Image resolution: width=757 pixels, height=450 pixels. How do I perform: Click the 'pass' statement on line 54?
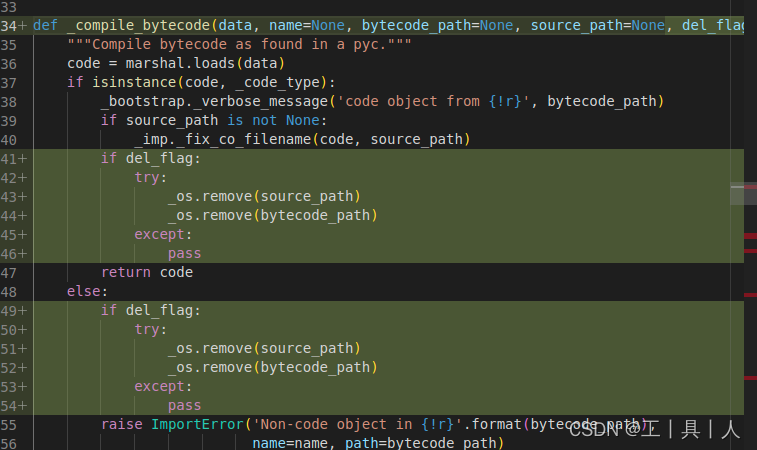185,405
